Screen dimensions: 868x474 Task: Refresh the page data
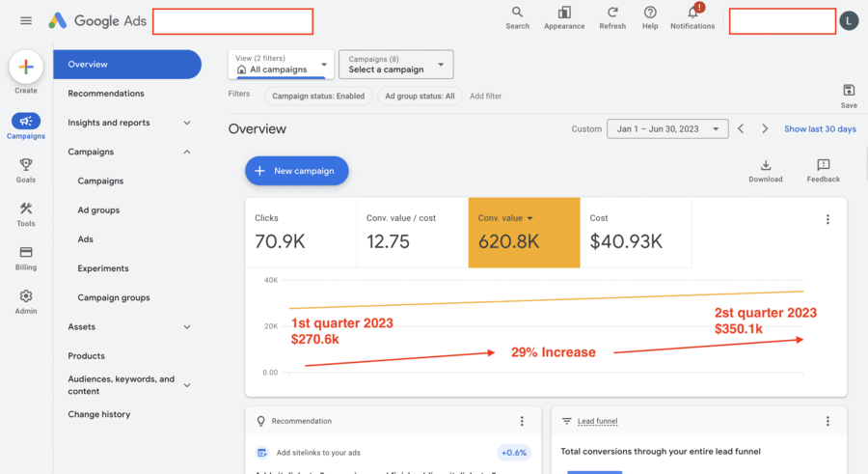point(612,14)
